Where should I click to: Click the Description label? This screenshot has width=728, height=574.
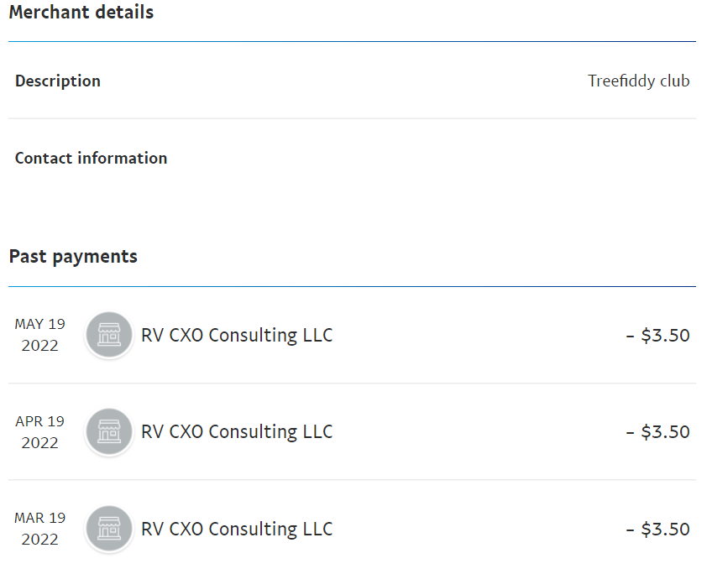pos(58,81)
